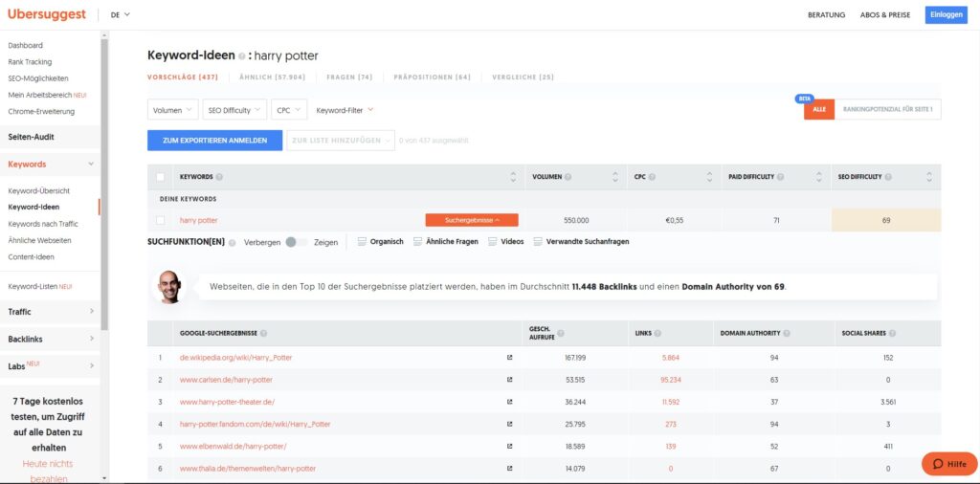Click info icon beside DOMAIN AUTHORITY header
980x484 pixels.
click(787, 334)
